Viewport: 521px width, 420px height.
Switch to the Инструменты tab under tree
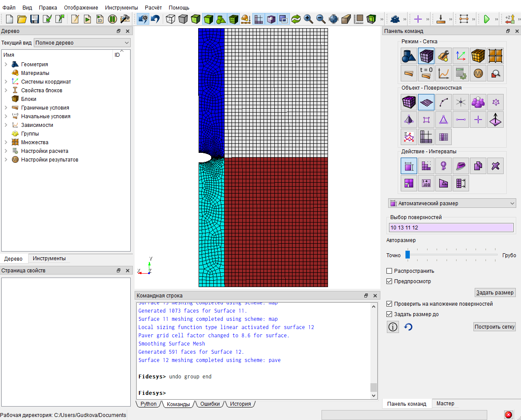pyautogui.click(x=49, y=258)
